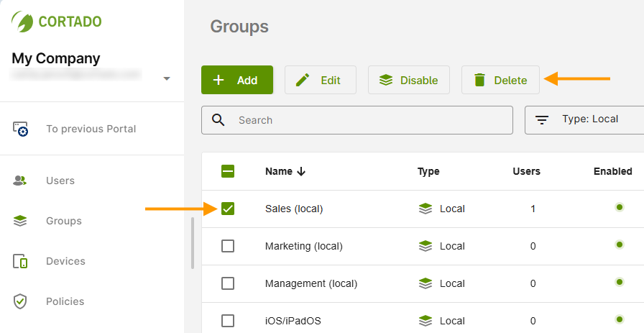
Task: Uncheck the Sales (local) checkbox
Action: 228,209
